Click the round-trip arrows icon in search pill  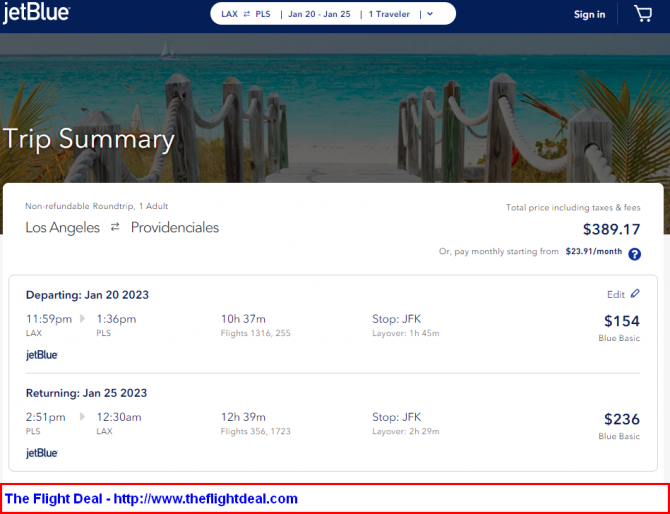[x=247, y=14]
